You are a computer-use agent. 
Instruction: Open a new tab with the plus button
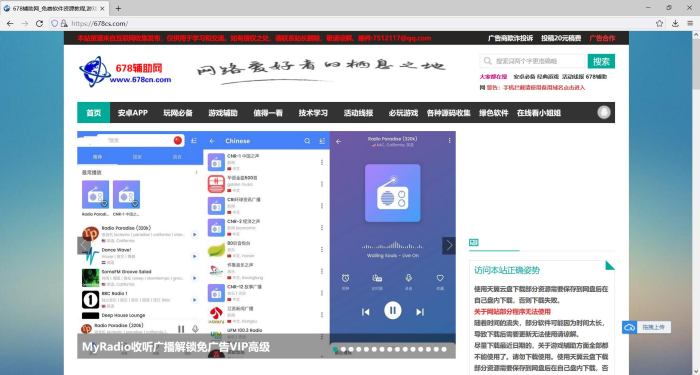pyautogui.click(x=118, y=8)
